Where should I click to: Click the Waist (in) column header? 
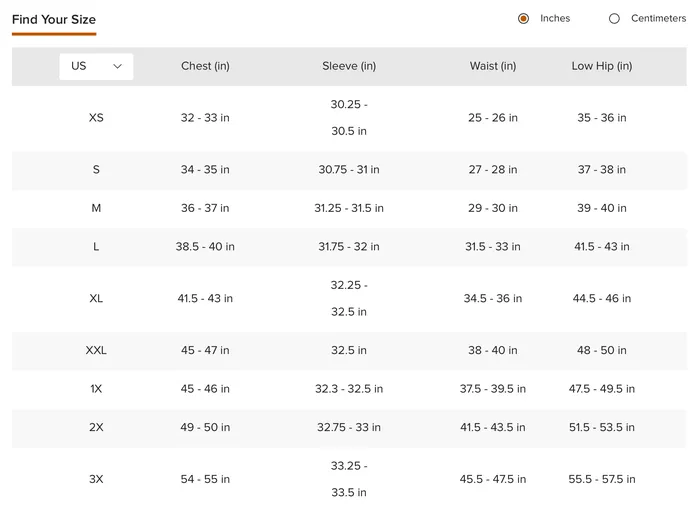tap(493, 66)
